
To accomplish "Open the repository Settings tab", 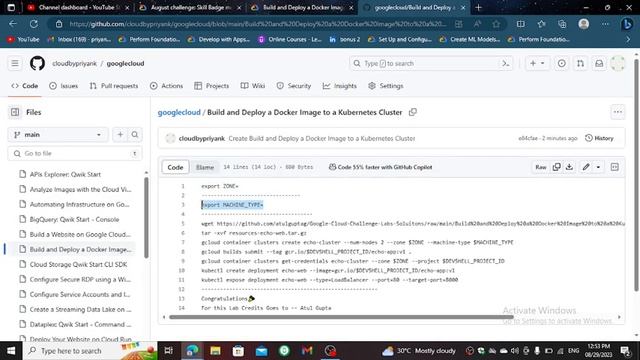I will tap(386, 86).
